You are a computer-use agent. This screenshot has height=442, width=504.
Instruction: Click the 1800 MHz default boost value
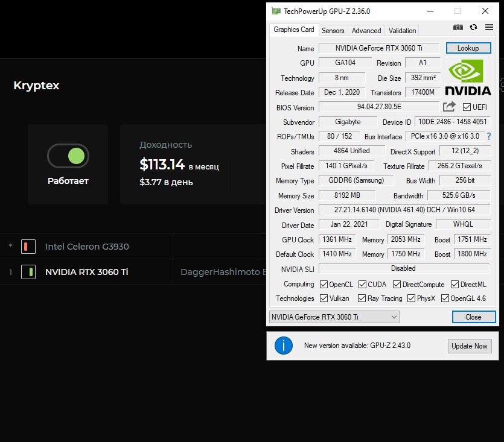(472, 254)
